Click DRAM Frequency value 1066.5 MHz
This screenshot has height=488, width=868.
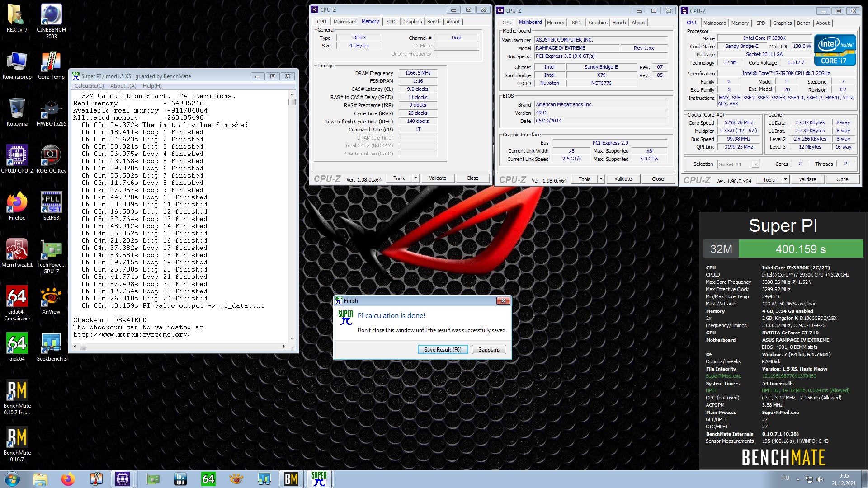[418, 73]
